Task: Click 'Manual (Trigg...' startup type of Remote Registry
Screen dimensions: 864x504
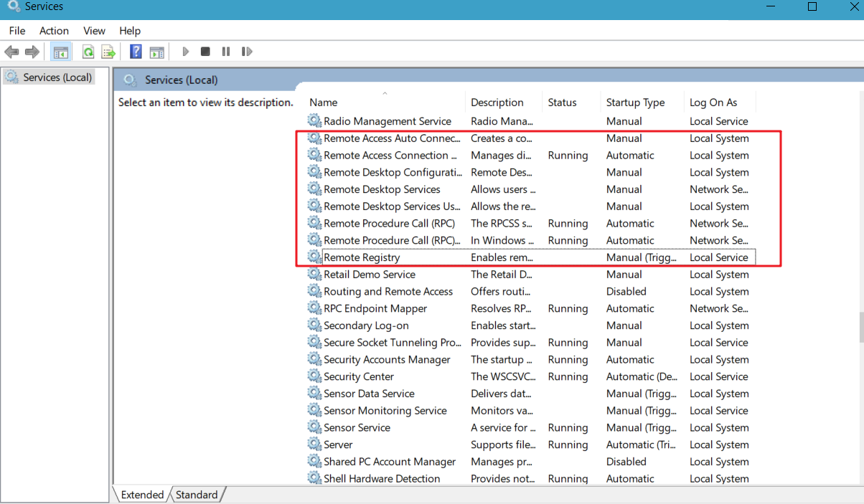Action: [x=642, y=257]
